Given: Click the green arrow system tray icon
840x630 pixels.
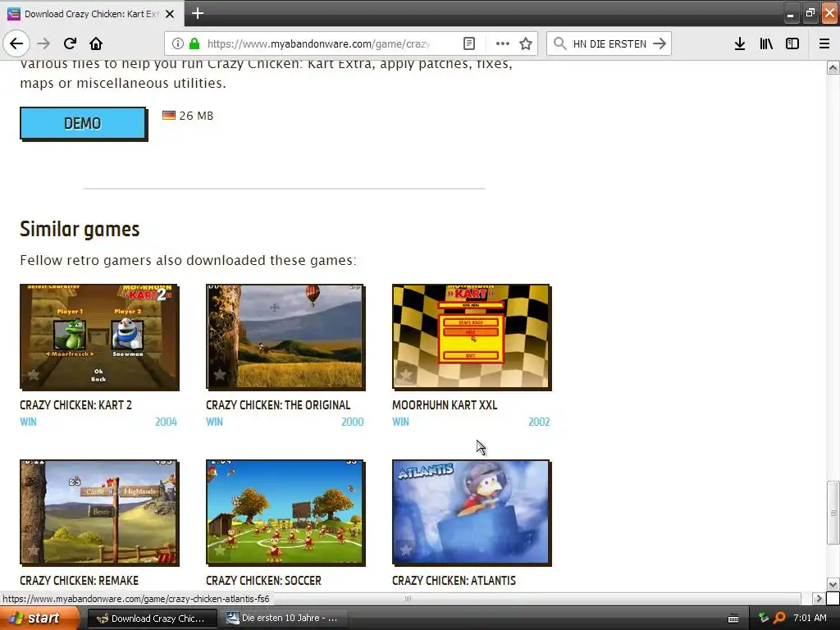Looking at the screenshot, I should (x=764, y=619).
